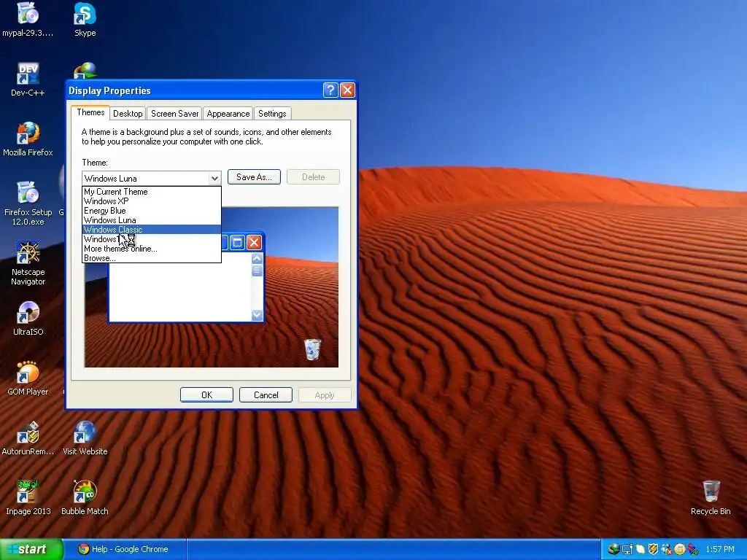Click Cancel in Display Properties
The height and width of the screenshot is (560, 747).
pyautogui.click(x=266, y=394)
